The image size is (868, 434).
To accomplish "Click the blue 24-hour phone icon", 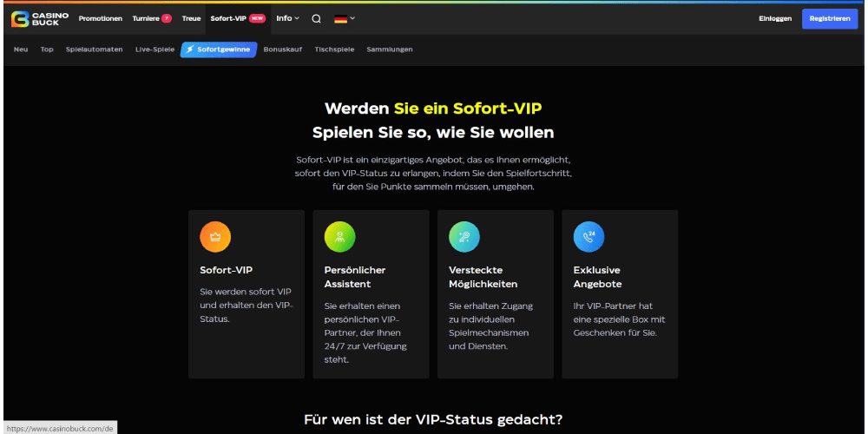I will point(589,237).
